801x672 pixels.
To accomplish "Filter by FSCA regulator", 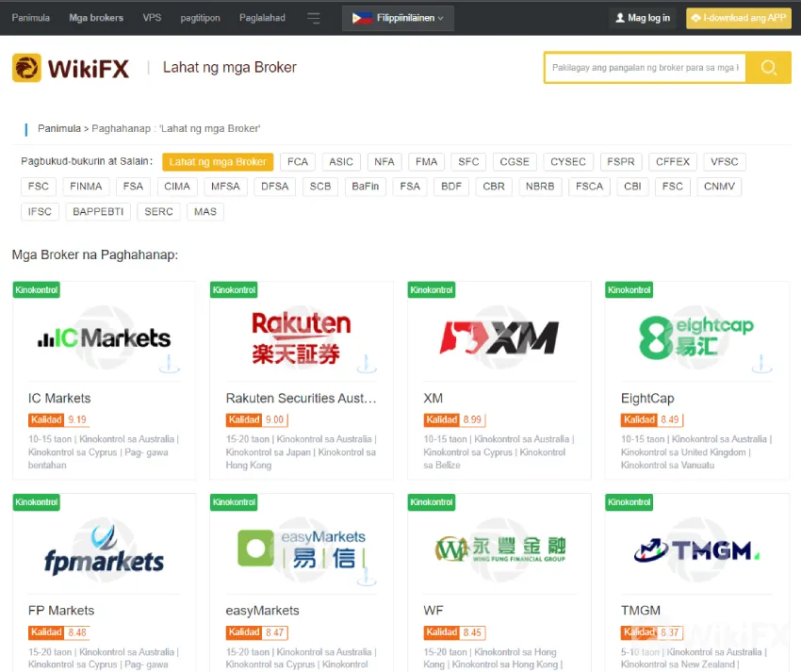I will (590, 187).
